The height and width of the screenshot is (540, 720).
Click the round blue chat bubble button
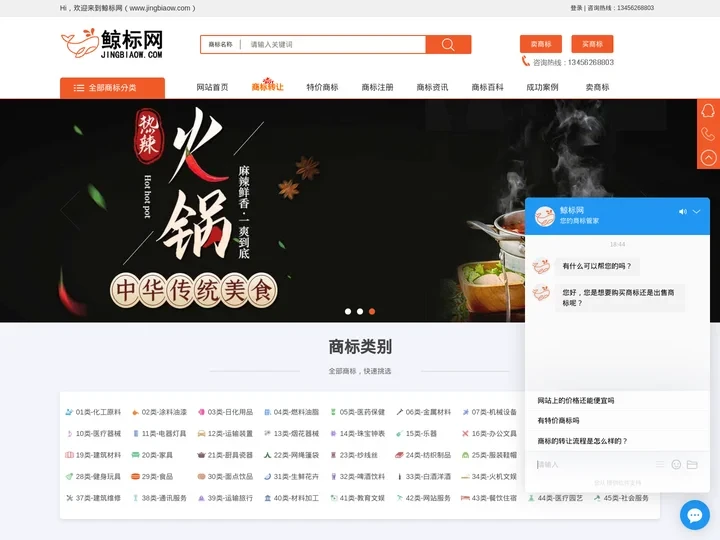pyautogui.click(x=695, y=515)
